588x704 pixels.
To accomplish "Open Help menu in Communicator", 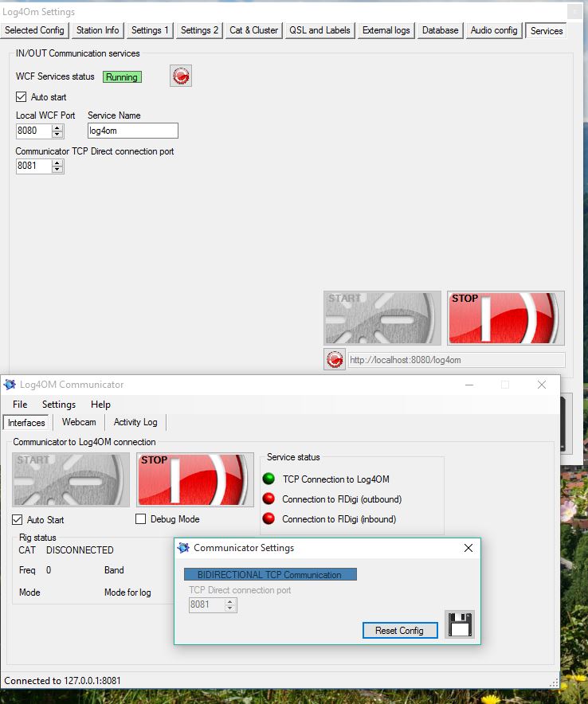I will coord(100,404).
